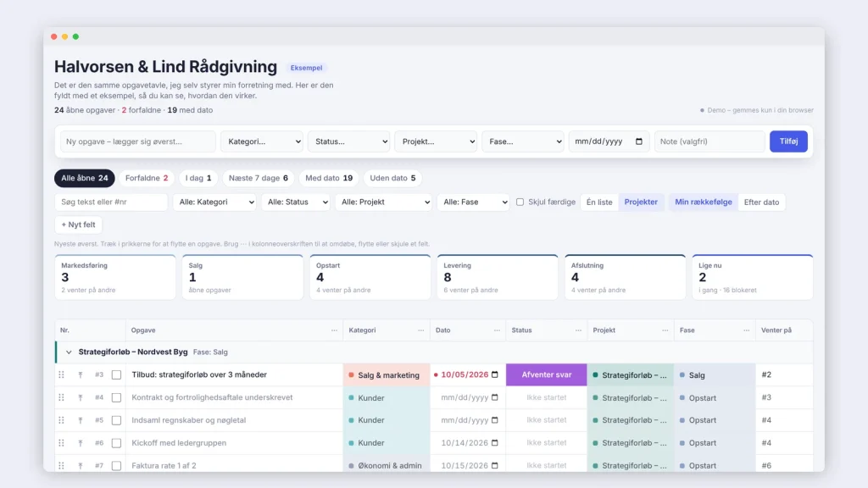Open the calendar icon on the 10/14/2026 date
868x488 pixels.
click(x=495, y=442)
